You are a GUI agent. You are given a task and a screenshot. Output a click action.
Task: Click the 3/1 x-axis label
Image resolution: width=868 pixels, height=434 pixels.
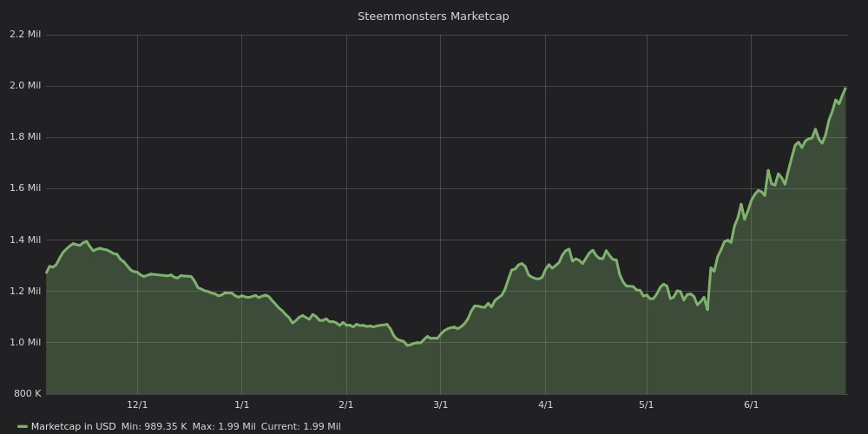(440, 404)
